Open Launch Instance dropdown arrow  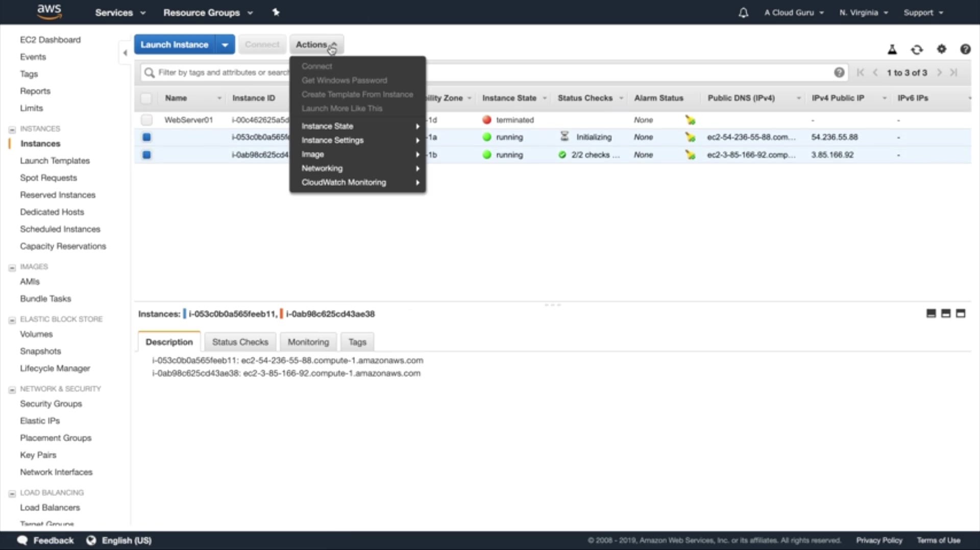[225, 44]
